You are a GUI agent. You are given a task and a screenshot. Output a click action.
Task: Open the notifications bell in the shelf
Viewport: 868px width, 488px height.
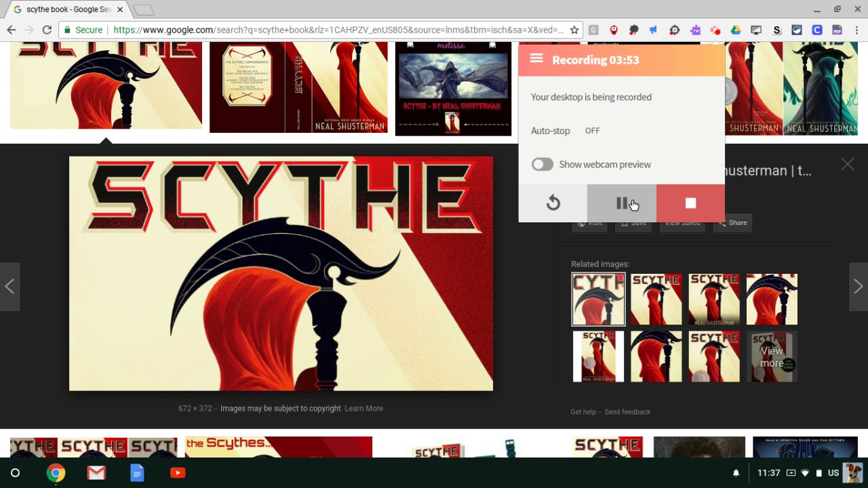point(736,473)
